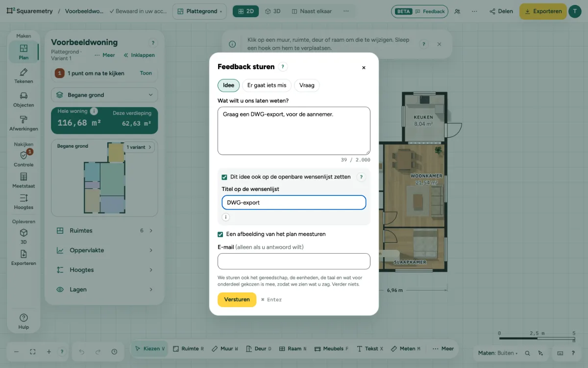Switch to Naast elkaar view

tap(311, 11)
